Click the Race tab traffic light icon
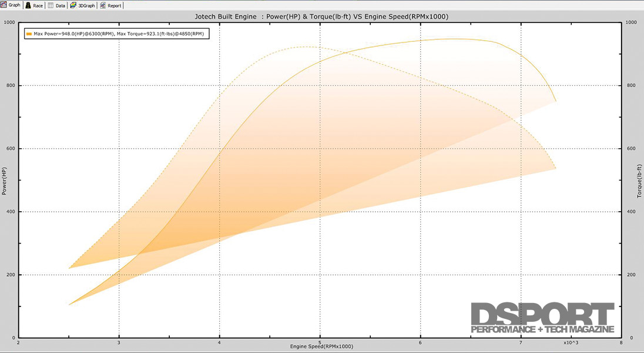The image size is (644, 353). click(28, 5)
